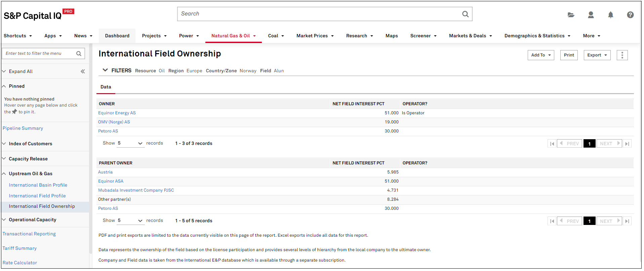Open the Coal menu
This screenshot has height=271, width=644.
[x=276, y=36]
